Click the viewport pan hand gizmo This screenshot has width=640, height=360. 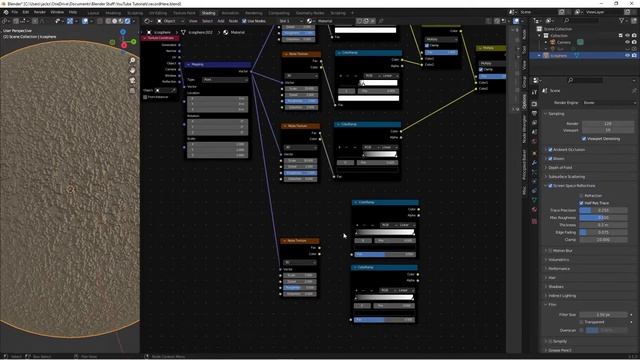pos(132,70)
